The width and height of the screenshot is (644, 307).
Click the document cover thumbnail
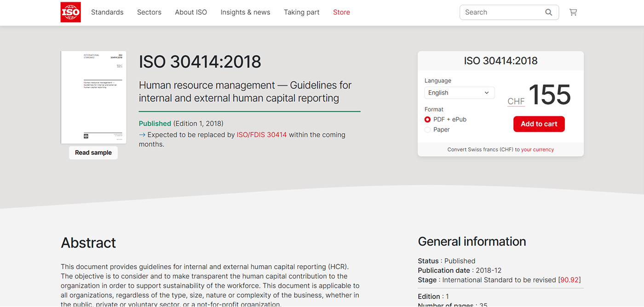[93, 97]
